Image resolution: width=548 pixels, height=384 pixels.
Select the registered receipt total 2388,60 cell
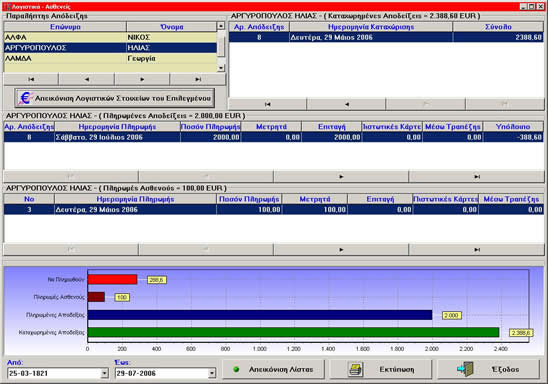point(498,37)
